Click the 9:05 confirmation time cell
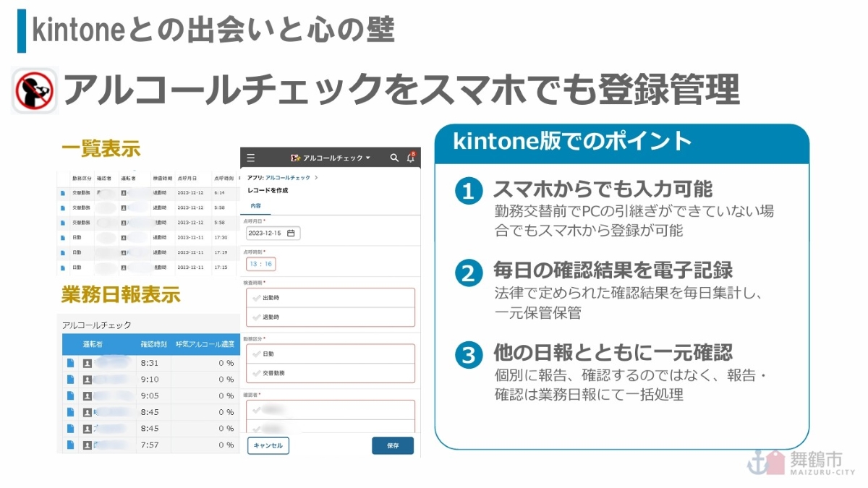Image resolution: width=868 pixels, height=488 pixels. coord(148,396)
